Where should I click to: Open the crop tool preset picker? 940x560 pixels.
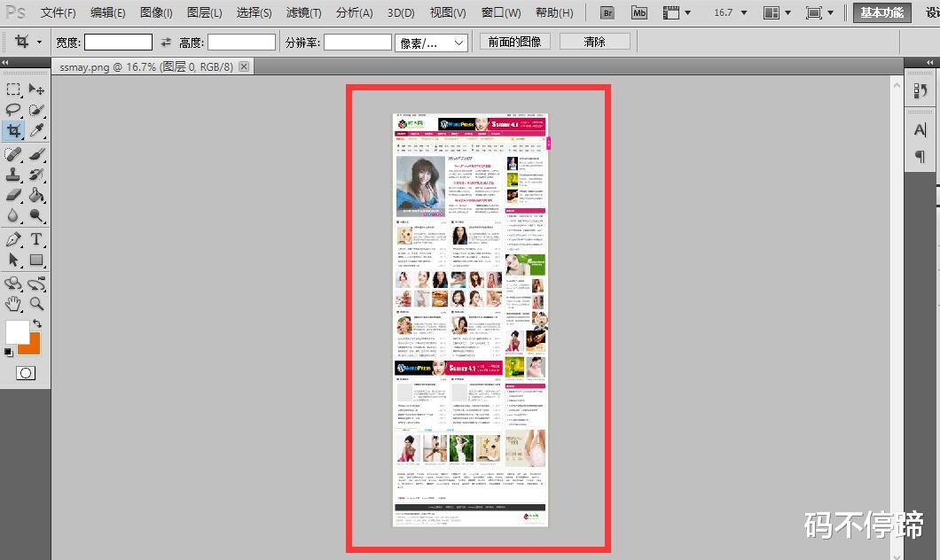pyautogui.click(x=30, y=42)
